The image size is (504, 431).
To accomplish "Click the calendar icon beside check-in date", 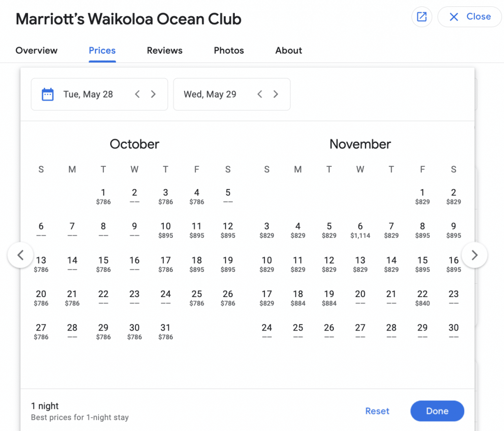I will coord(48,95).
